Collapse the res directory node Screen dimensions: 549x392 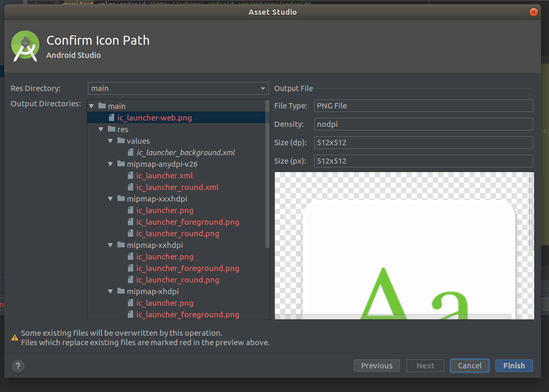click(101, 129)
